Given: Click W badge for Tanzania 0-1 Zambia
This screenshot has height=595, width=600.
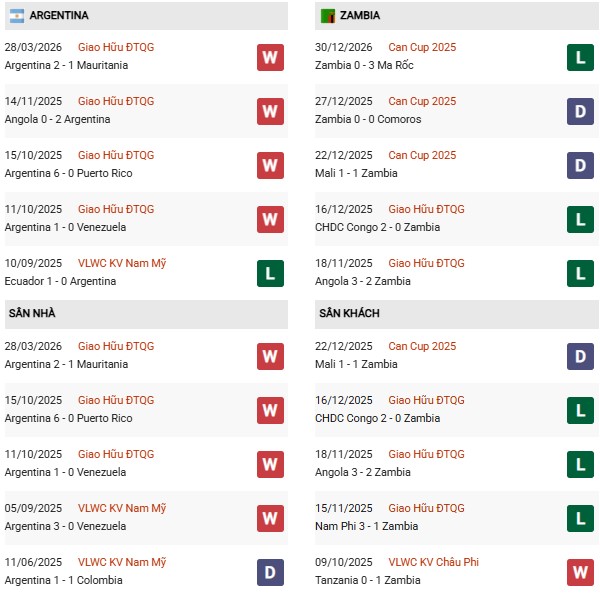Looking at the screenshot, I should [x=580, y=572].
